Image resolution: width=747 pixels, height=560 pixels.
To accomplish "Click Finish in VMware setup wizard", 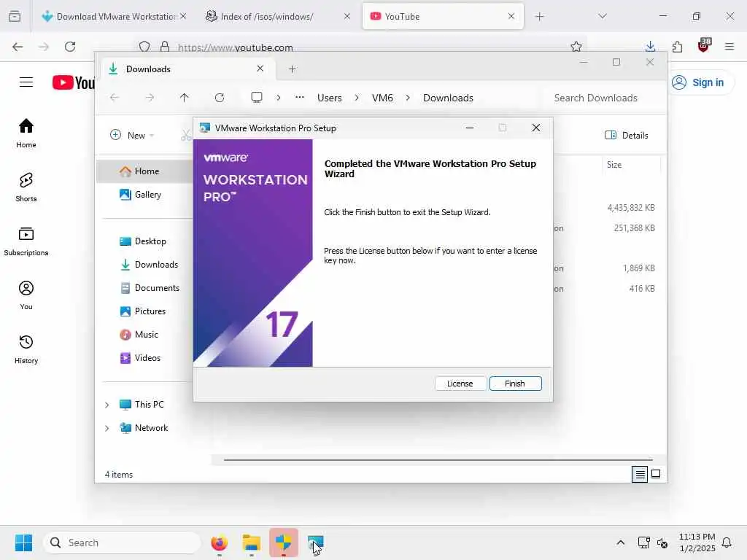I will coord(515,384).
